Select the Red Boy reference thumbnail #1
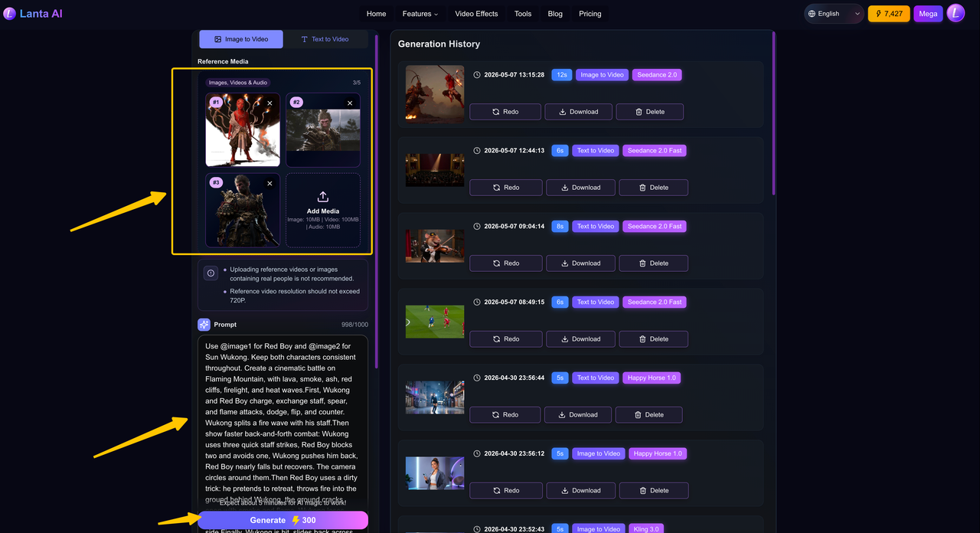The width and height of the screenshot is (980, 533). tap(243, 130)
